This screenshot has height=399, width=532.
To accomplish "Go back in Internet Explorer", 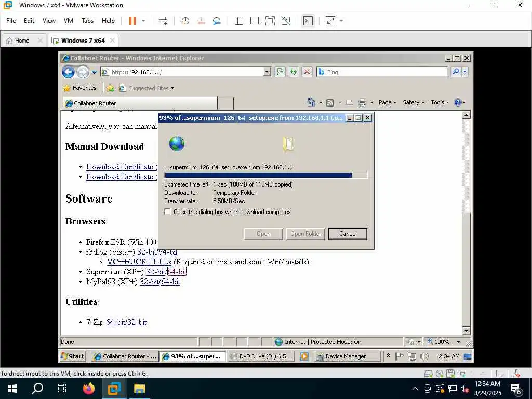I will 68,72.
